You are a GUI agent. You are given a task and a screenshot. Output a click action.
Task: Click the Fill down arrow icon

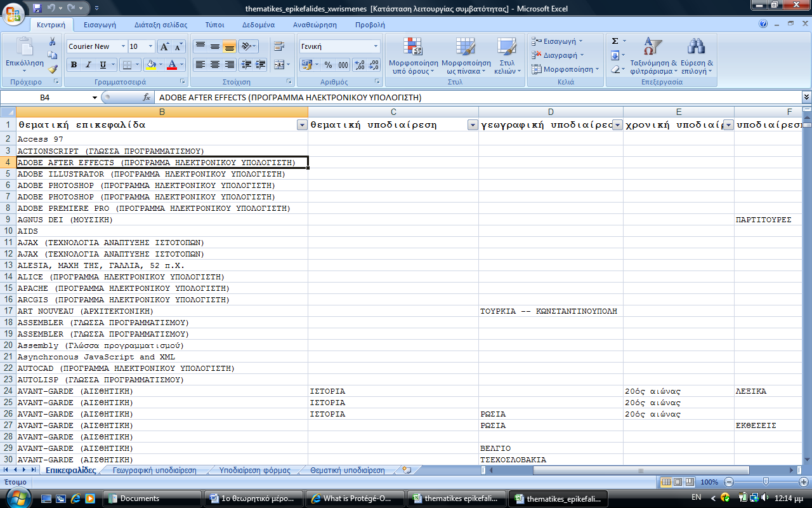point(615,55)
